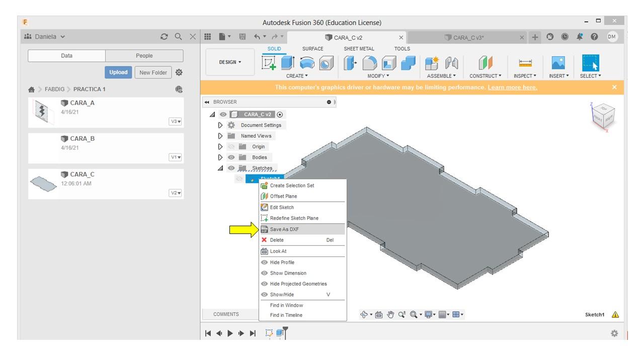Click the New Component icon
This screenshot has width=644, height=362.
pyautogui.click(x=432, y=63)
